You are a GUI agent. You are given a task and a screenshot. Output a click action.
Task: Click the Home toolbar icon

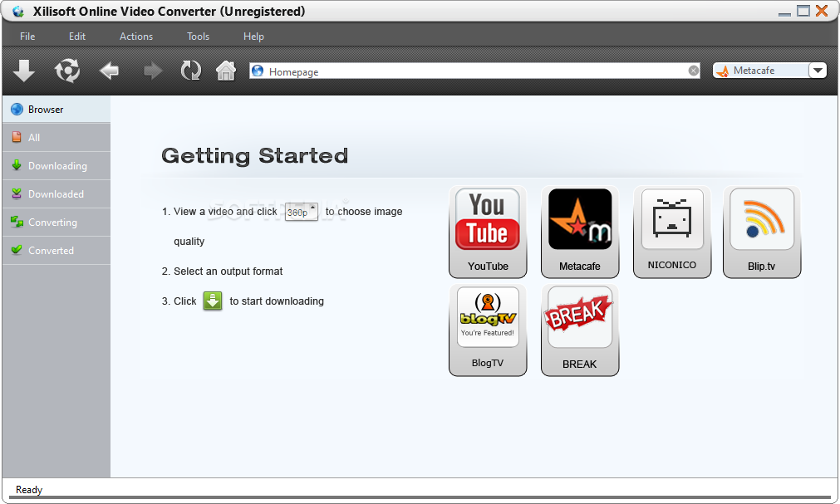(x=225, y=71)
